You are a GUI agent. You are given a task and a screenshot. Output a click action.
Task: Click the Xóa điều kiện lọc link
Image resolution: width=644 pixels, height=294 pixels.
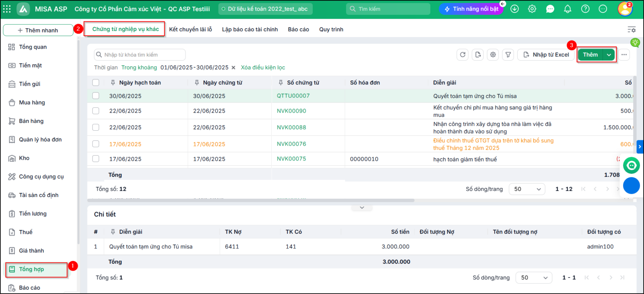click(x=263, y=68)
